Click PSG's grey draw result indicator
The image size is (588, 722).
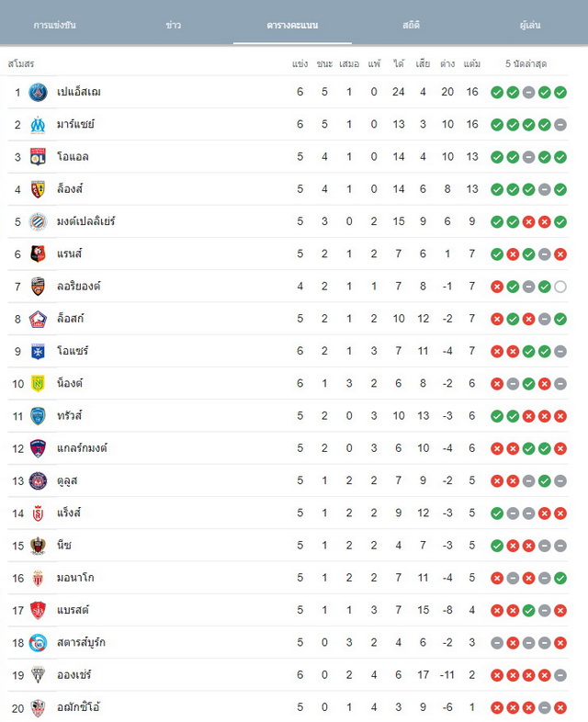[528, 93]
